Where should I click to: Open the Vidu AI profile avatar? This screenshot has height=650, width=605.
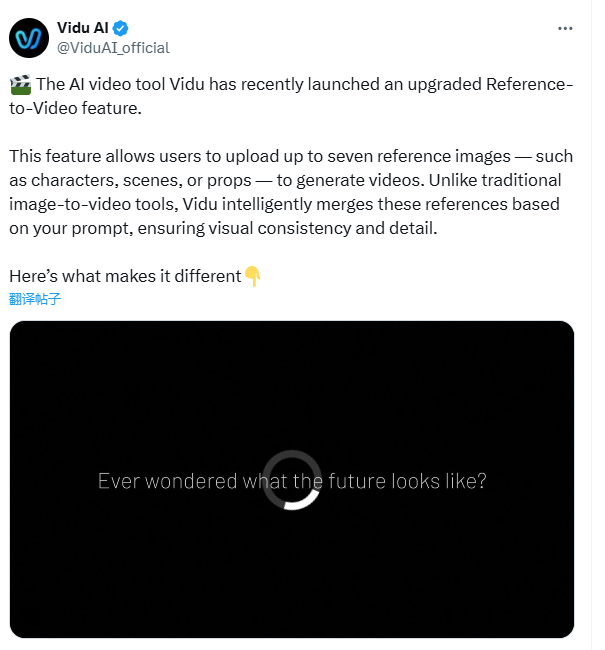[x=29, y=37]
